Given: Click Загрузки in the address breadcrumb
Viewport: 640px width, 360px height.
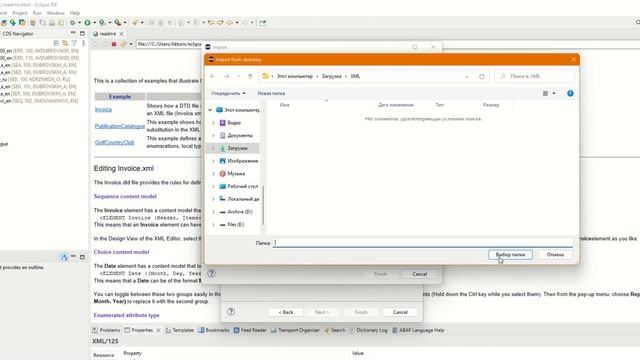Looking at the screenshot, I should coord(331,76).
